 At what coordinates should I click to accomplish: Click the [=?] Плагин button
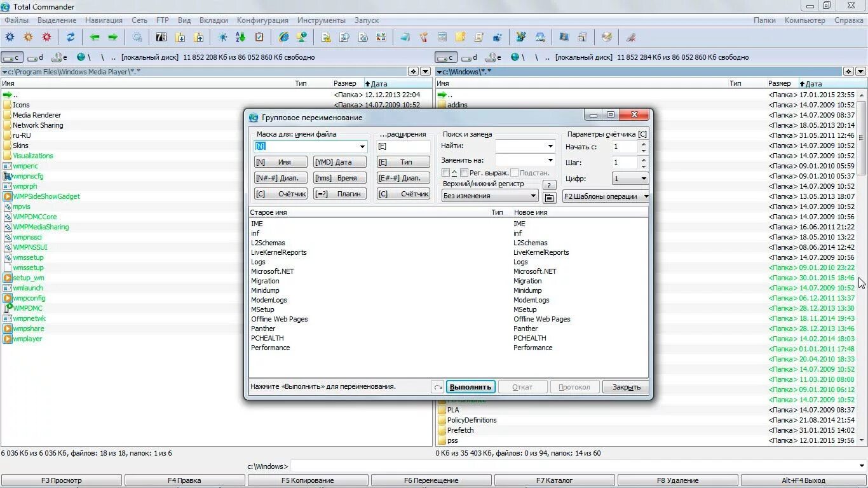[339, 194]
